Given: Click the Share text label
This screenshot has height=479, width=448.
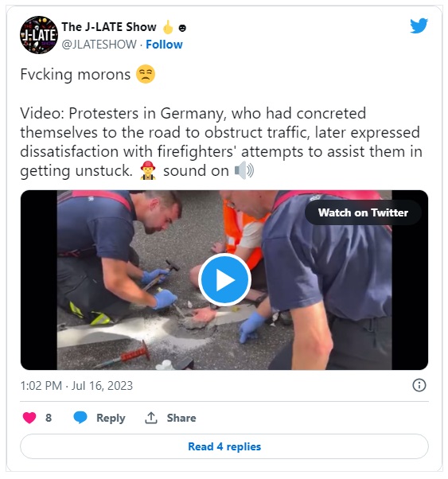Looking at the screenshot, I should tap(181, 418).
